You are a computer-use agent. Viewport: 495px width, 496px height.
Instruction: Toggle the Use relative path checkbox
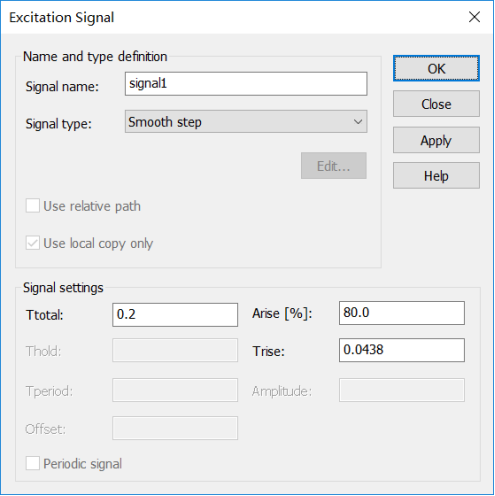33,206
